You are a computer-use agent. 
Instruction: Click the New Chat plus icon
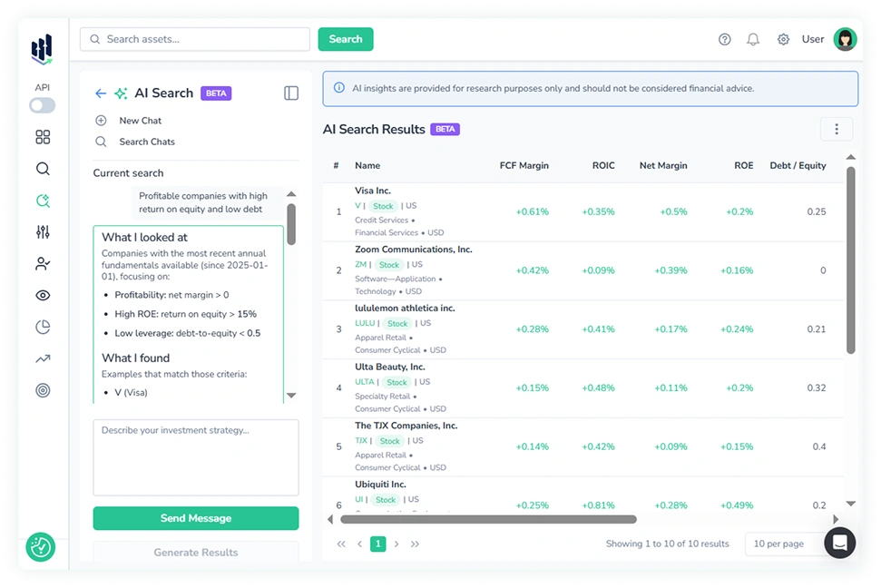101,121
